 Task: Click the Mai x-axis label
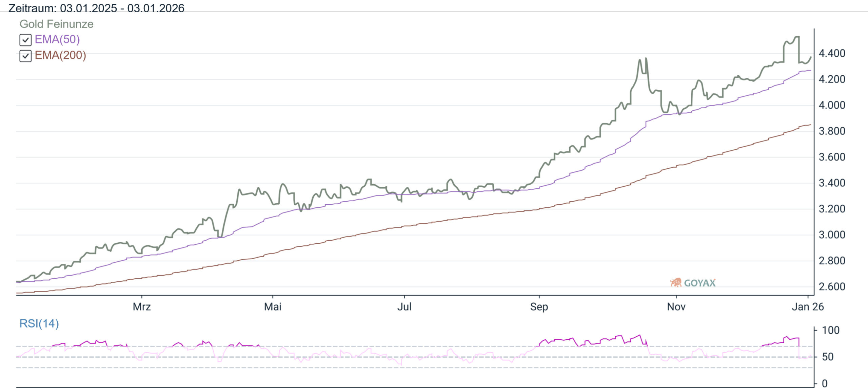coord(273,307)
